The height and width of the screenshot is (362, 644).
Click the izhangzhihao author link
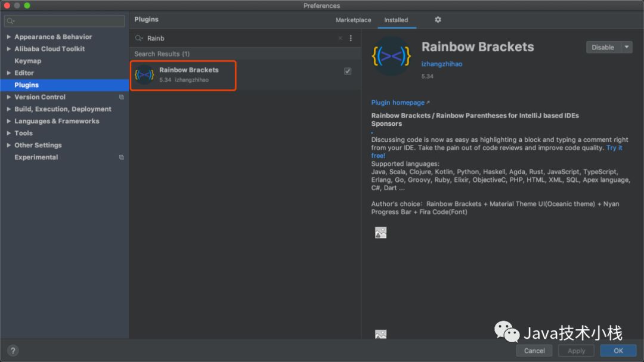[x=442, y=64]
